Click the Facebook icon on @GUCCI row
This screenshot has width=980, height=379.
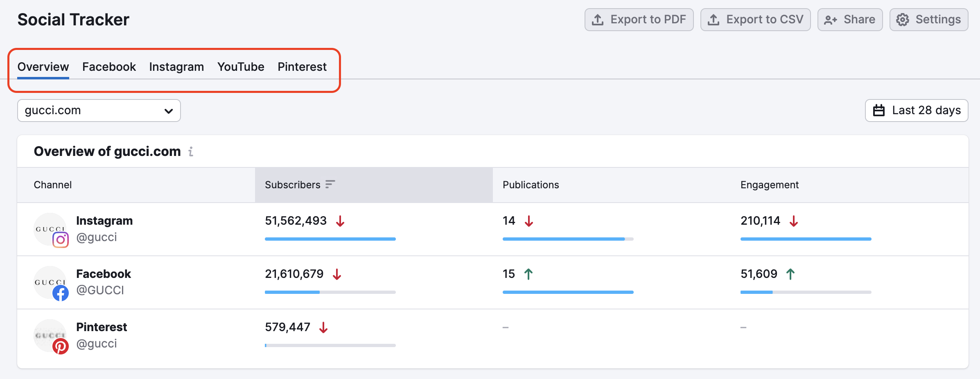point(61,293)
